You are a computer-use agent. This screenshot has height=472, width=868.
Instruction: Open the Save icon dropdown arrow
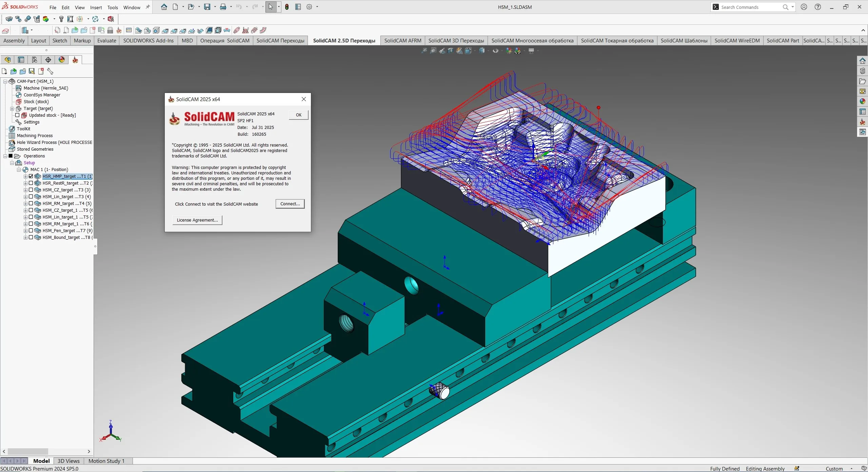(x=215, y=7)
